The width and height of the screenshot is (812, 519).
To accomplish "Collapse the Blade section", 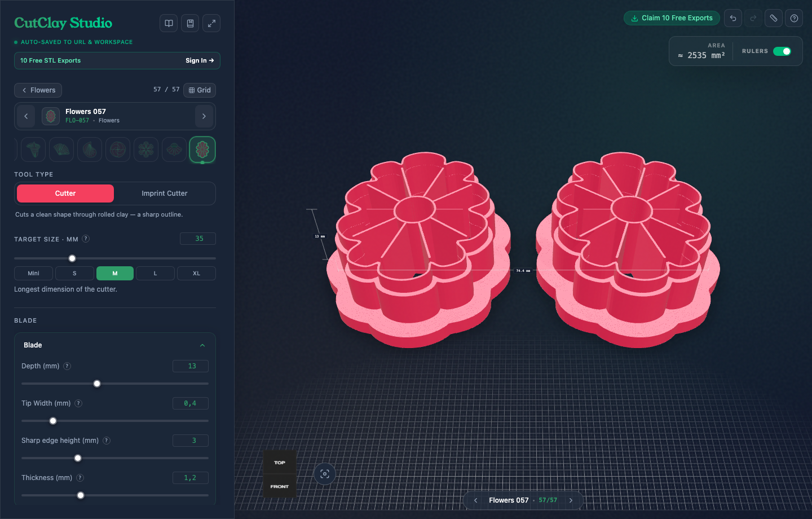I will (x=202, y=345).
